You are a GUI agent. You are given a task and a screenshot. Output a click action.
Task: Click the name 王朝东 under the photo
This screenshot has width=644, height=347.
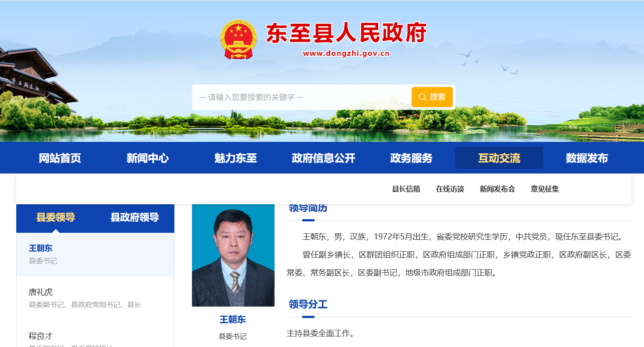233,319
